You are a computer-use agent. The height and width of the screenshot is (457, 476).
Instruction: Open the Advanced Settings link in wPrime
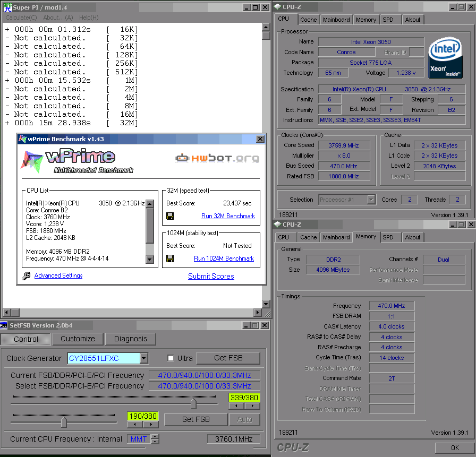tap(58, 275)
